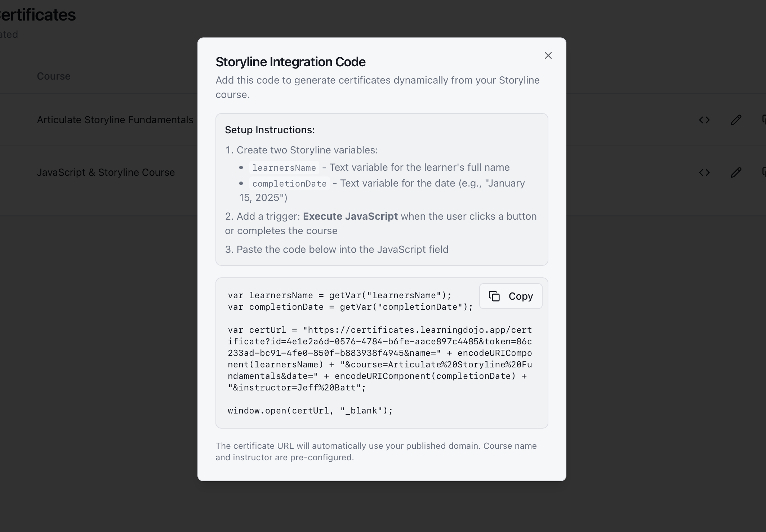
Task: Open the integration code for JavaScript & Storyline Course
Action: pyautogui.click(x=705, y=173)
